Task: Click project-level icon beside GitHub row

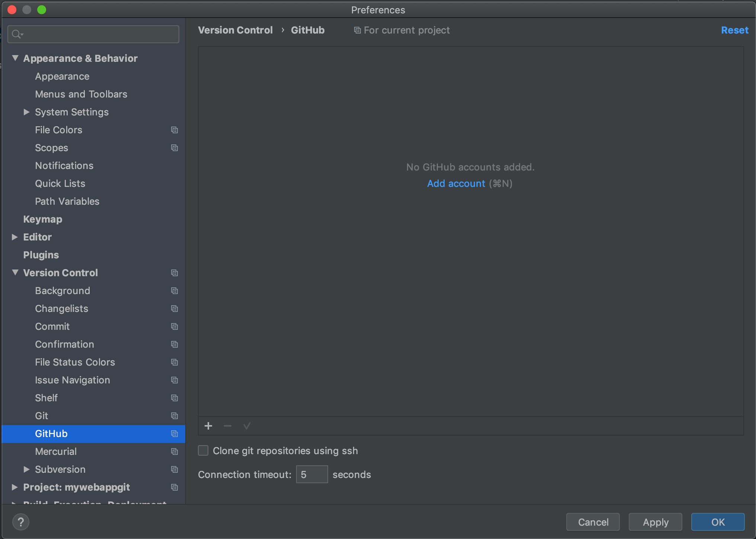Action: coord(174,434)
